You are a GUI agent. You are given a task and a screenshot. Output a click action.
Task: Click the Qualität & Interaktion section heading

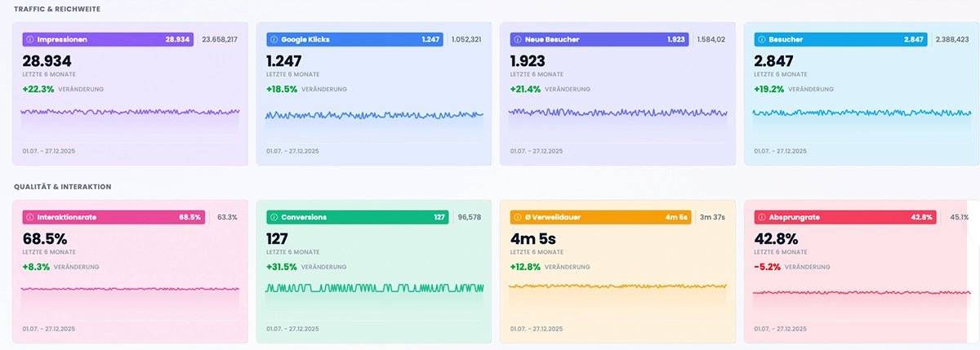click(63, 187)
